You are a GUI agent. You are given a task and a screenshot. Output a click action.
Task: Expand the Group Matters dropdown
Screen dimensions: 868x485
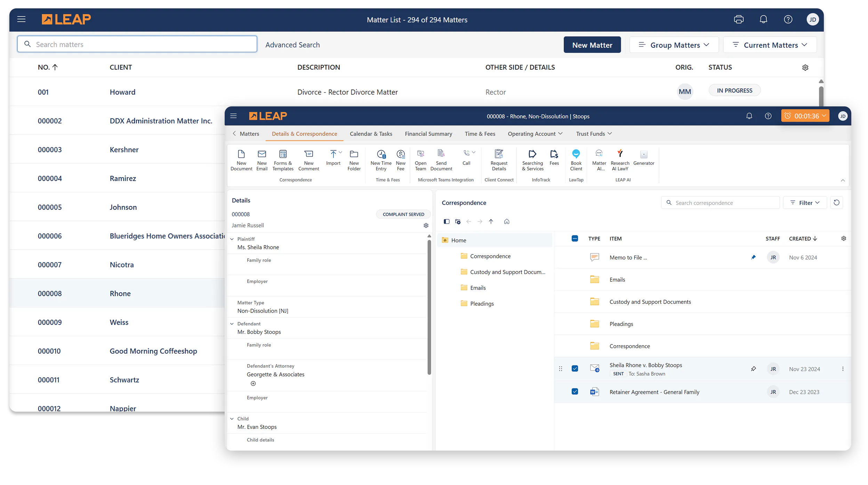pyautogui.click(x=674, y=45)
